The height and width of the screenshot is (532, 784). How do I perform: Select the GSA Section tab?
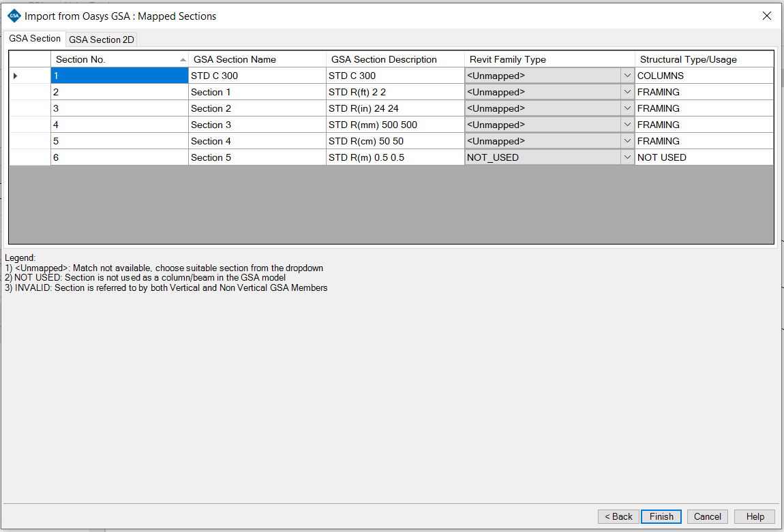click(x=34, y=39)
